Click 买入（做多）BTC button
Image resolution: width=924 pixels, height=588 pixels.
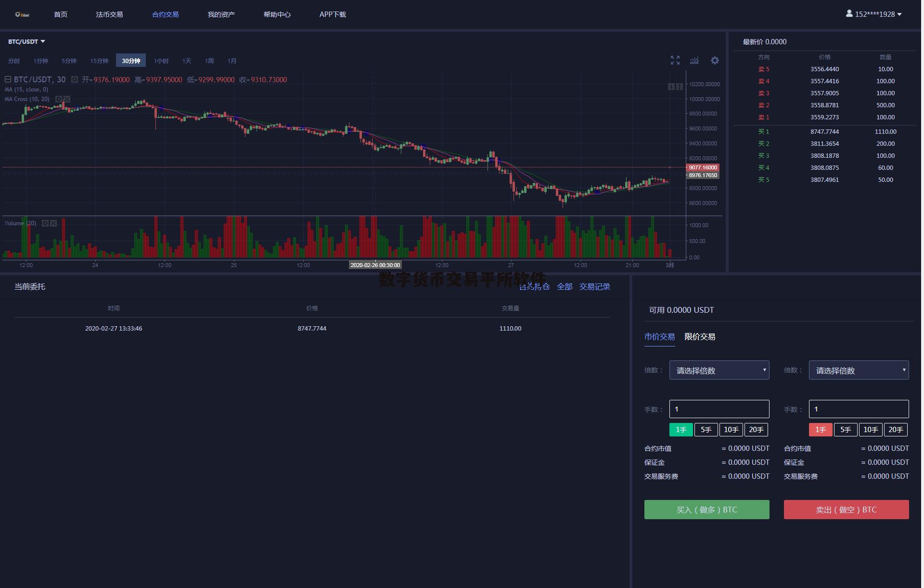(706, 510)
